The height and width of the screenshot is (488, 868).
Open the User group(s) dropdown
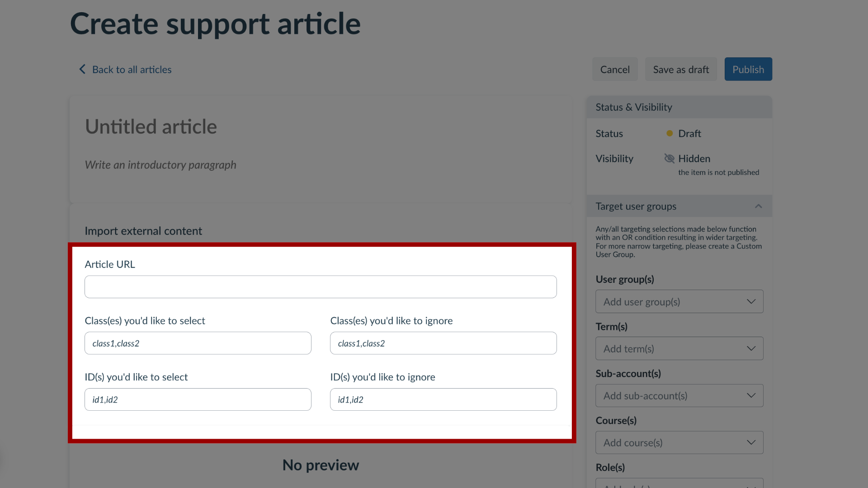click(x=679, y=301)
